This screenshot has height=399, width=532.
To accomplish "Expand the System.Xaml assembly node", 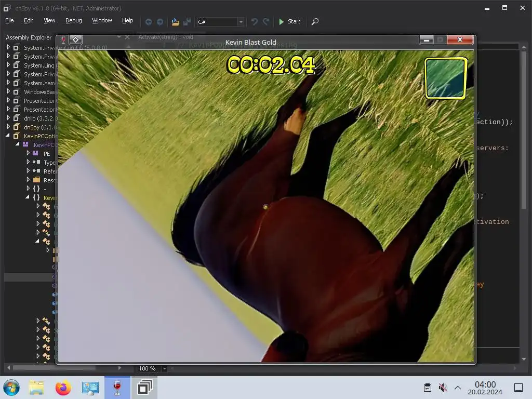I will pos(8,83).
